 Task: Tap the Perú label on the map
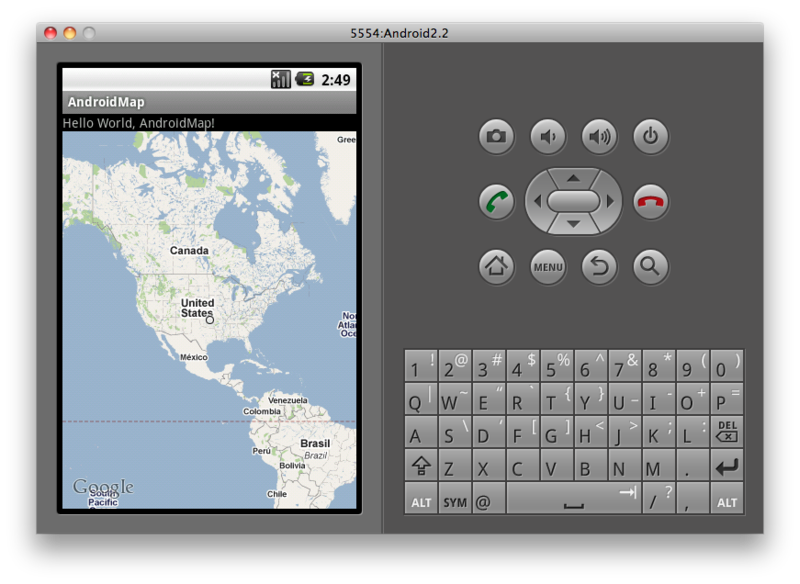(x=261, y=451)
